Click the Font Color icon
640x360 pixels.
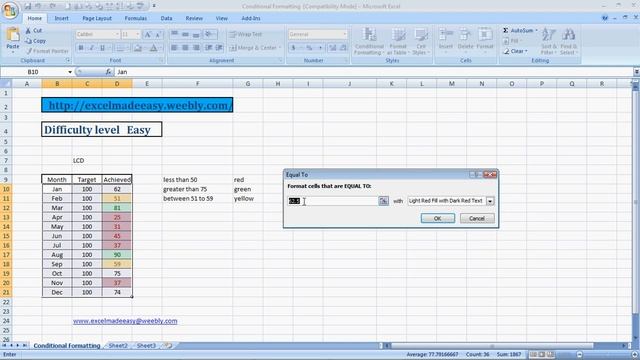[x=153, y=48]
